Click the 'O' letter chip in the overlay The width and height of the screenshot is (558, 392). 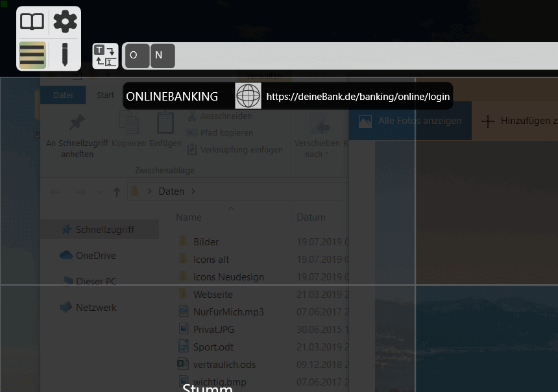(x=138, y=56)
